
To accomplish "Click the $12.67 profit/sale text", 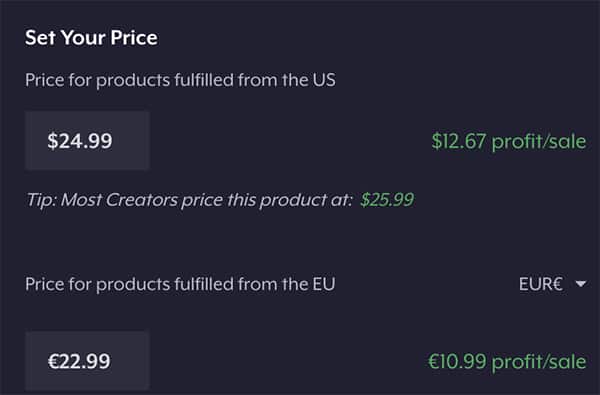I will click(x=509, y=142).
